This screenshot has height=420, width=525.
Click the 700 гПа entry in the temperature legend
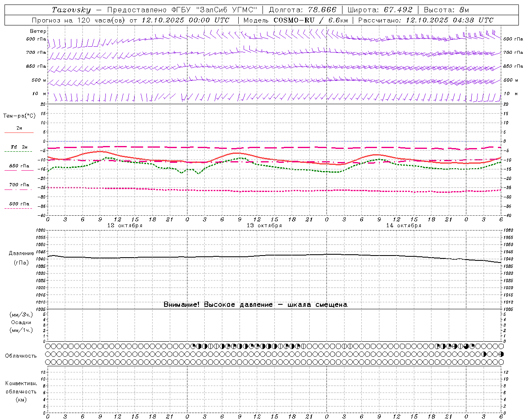click(x=19, y=185)
